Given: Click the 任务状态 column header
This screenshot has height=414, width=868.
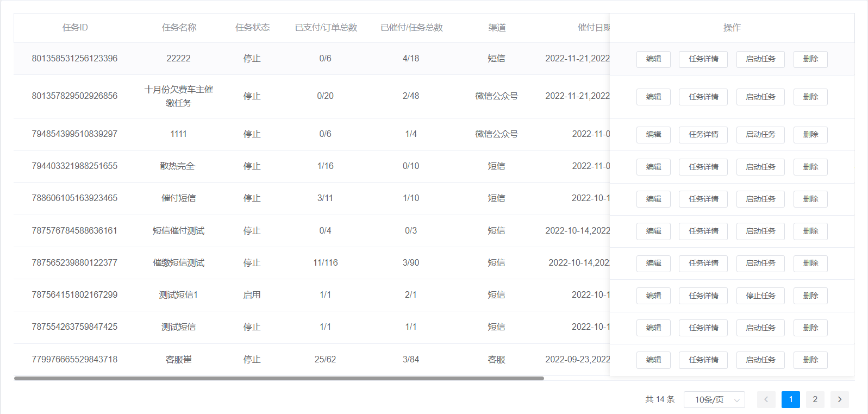Looking at the screenshot, I should click(x=252, y=28).
